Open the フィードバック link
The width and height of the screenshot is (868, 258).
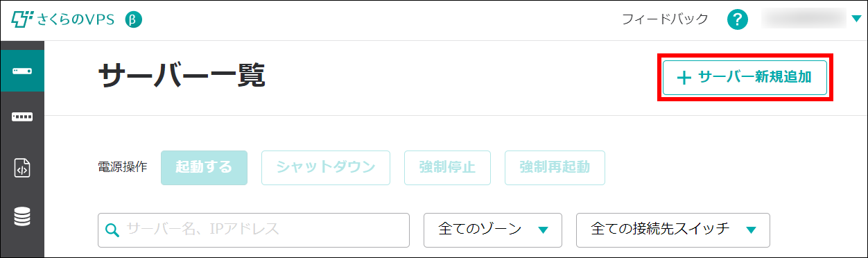pyautogui.click(x=665, y=19)
